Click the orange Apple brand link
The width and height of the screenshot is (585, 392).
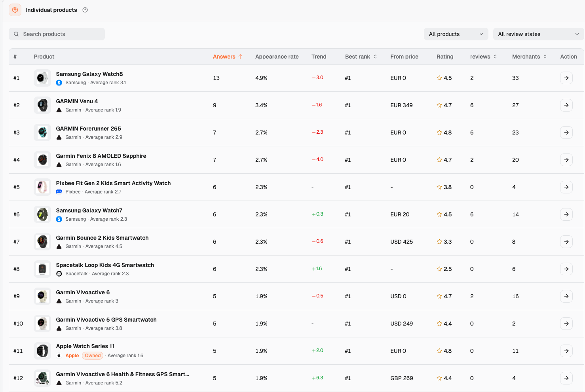[x=72, y=356]
